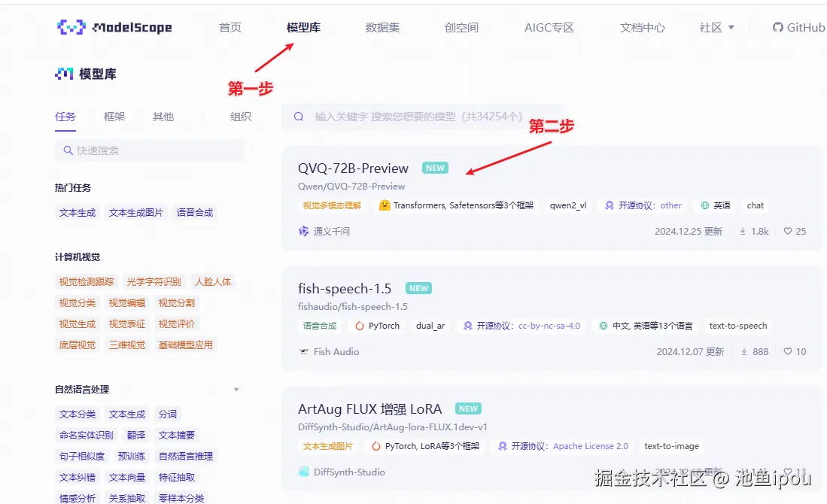The height and width of the screenshot is (504, 827).
Task: Click the ModelScope logo icon
Action: pos(71,27)
